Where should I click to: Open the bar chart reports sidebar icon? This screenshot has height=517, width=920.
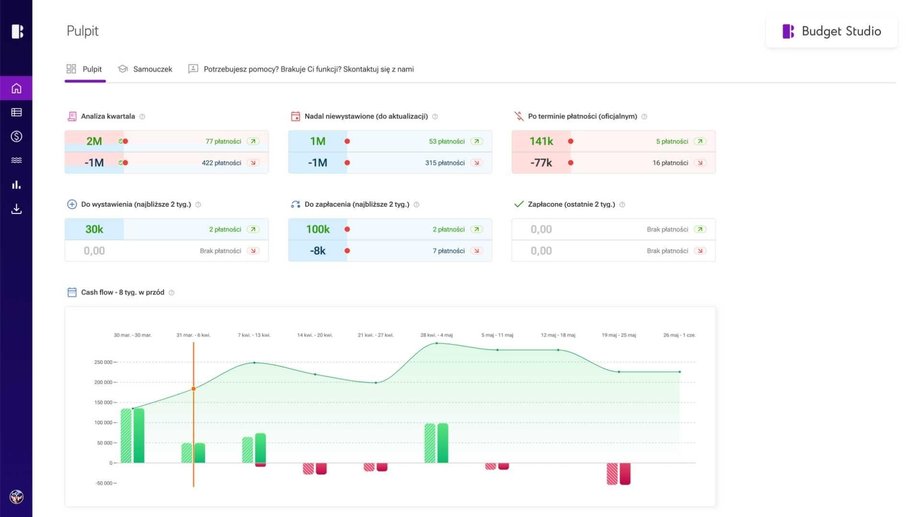16,185
